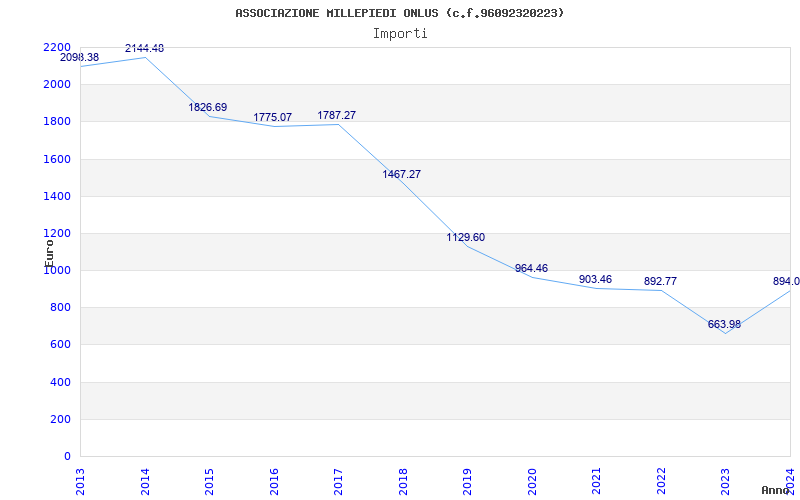Click the chart title ASSOCIAZIONE MILLEPIEDI ONLUS
The height and width of the screenshot is (500, 800).
(399, 13)
